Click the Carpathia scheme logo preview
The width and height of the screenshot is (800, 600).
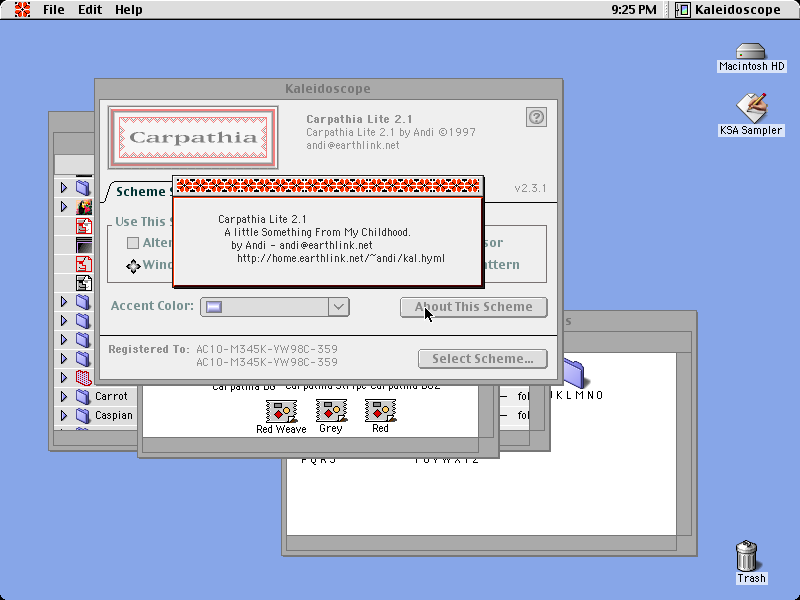pyautogui.click(x=193, y=137)
